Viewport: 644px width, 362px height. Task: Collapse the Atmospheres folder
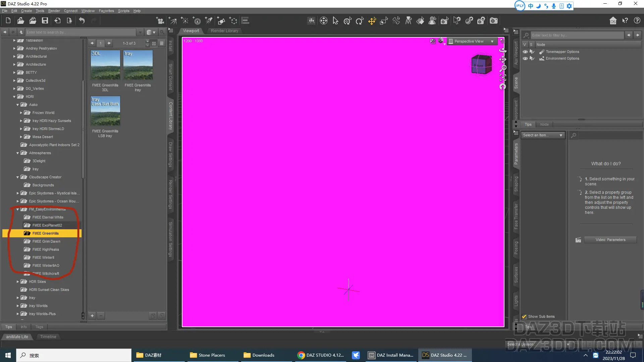point(18,153)
